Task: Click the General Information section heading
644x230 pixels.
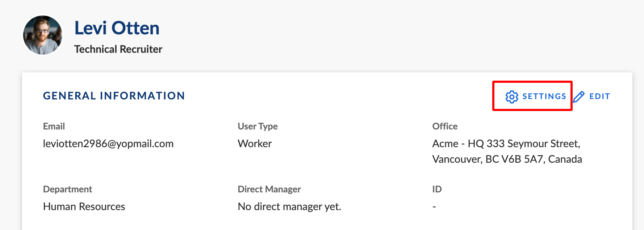Action: pyautogui.click(x=114, y=96)
